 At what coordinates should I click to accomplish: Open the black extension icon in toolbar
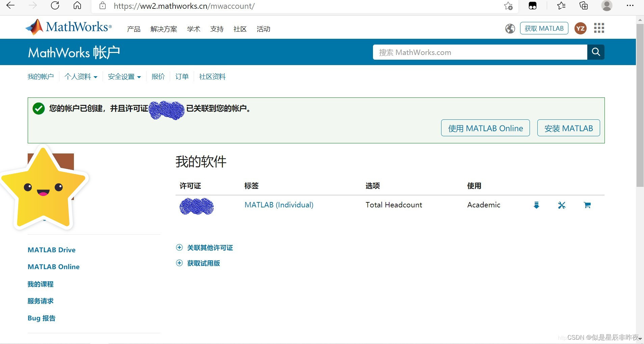click(x=533, y=6)
